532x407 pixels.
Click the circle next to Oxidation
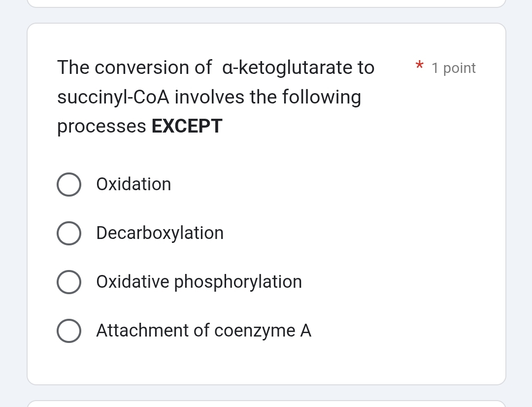(x=69, y=184)
